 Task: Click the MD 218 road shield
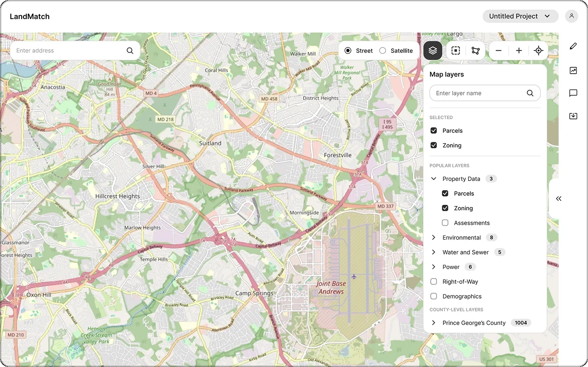(165, 119)
